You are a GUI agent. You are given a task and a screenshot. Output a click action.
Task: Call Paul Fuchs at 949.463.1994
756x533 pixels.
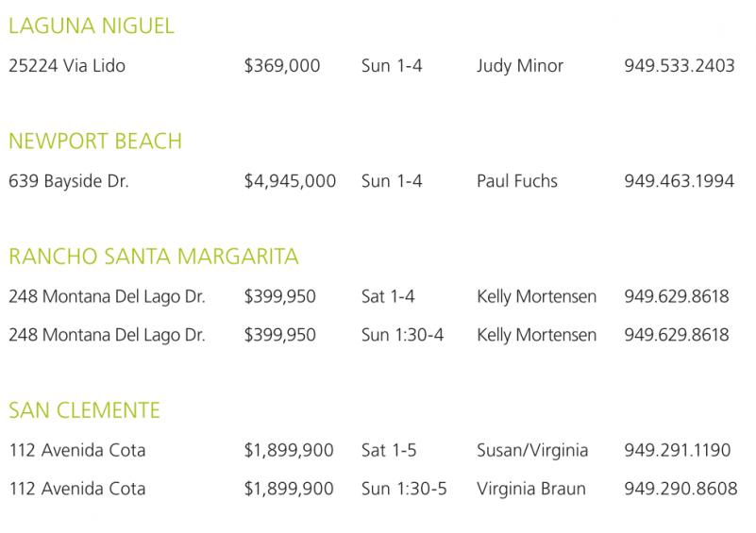pyautogui.click(x=679, y=181)
